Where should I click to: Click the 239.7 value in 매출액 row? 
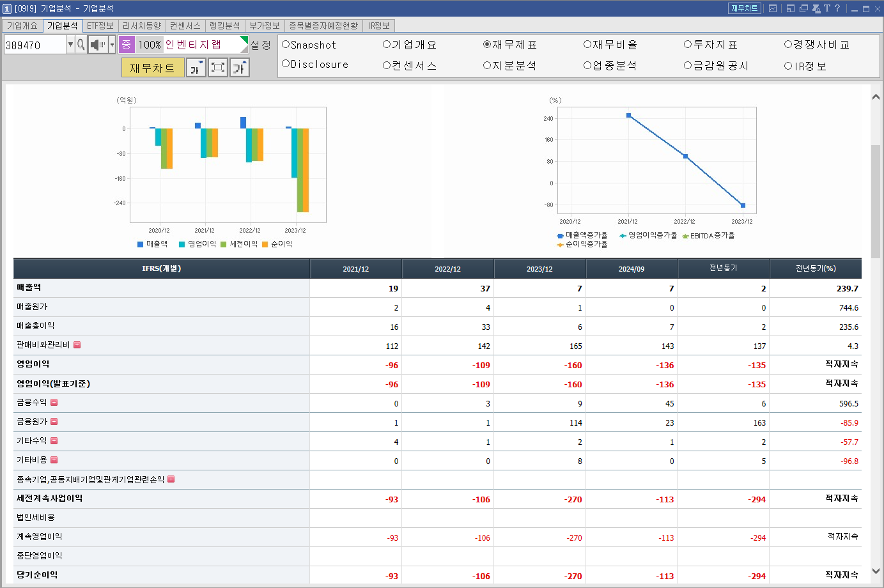point(848,289)
